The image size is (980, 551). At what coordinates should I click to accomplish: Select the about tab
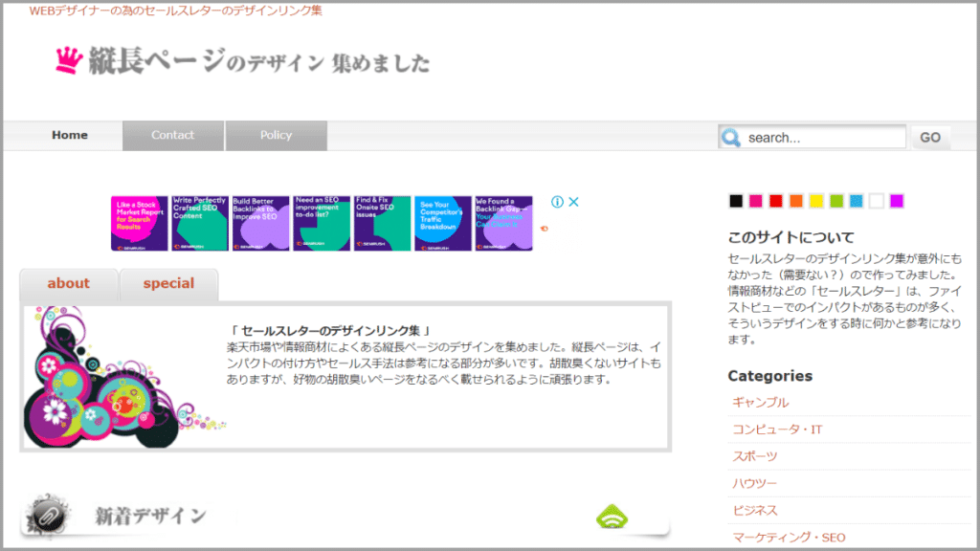[69, 283]
